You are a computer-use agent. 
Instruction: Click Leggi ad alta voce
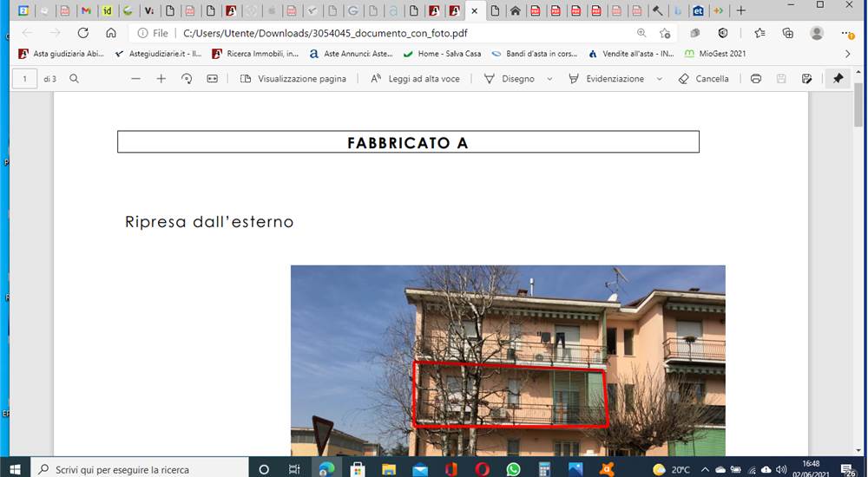click(x=415, y=79)
